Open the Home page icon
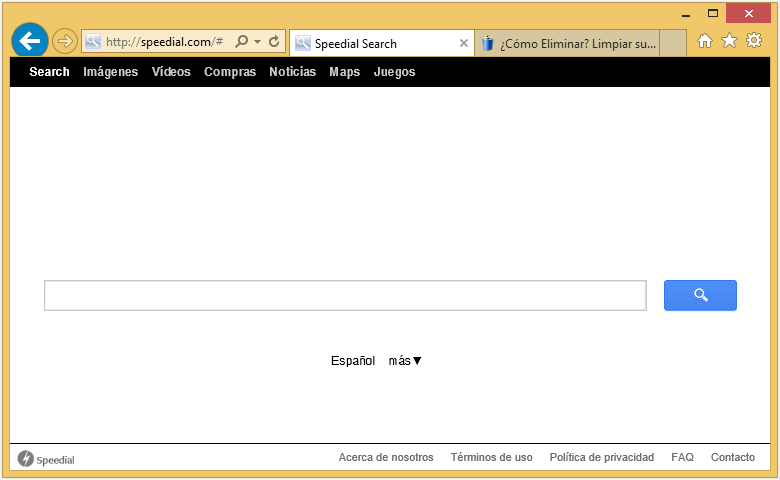Viewport: 780px width, 480px height. pyautogui.click(x=704, y=41)
